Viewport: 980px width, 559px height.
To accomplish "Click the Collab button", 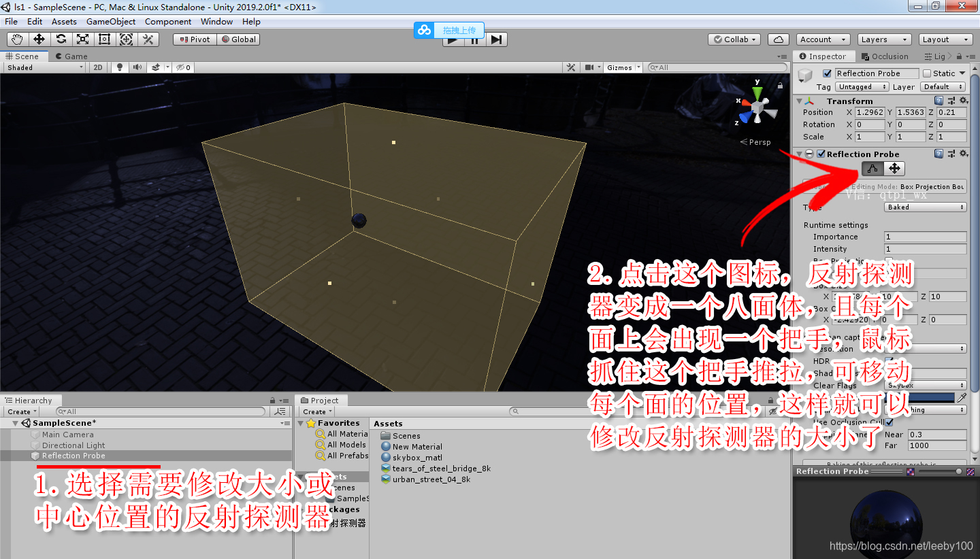I will [734, 39].
